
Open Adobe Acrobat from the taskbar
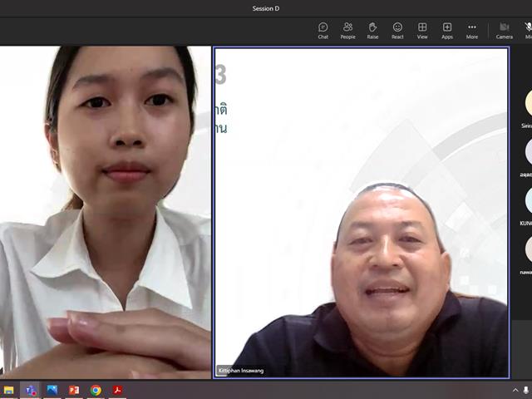pyautogui.click(x=117, y=390)
